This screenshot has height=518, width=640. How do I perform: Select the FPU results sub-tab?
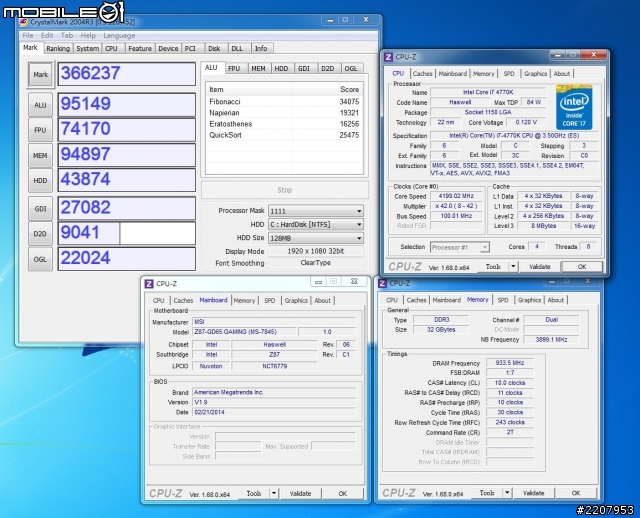[234, 69]
